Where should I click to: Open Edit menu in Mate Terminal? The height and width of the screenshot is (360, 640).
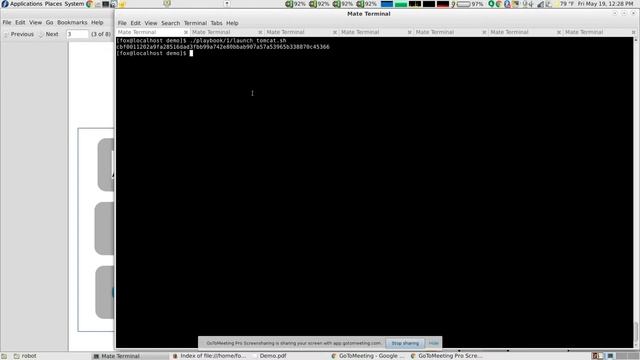pyautogui.click(x=136, y=23)
